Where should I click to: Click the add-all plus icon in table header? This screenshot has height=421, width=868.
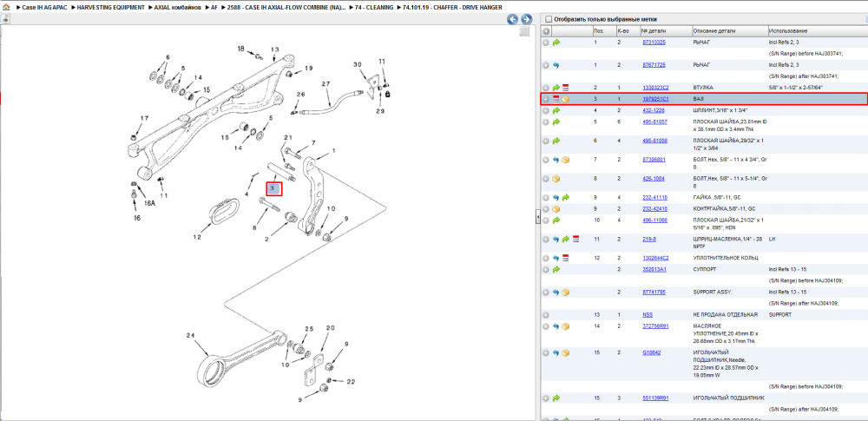546,31
